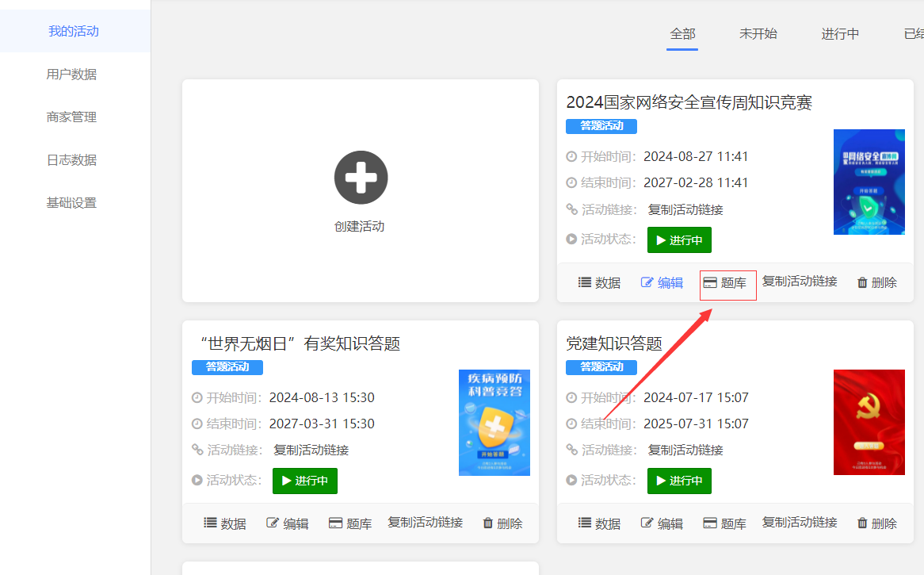Click 复制活动链接 beside 活动链接 in 2024国家网络安全宣传周知识竞赛
Viewport: 924px width, 575px height.
pos(685,210)
